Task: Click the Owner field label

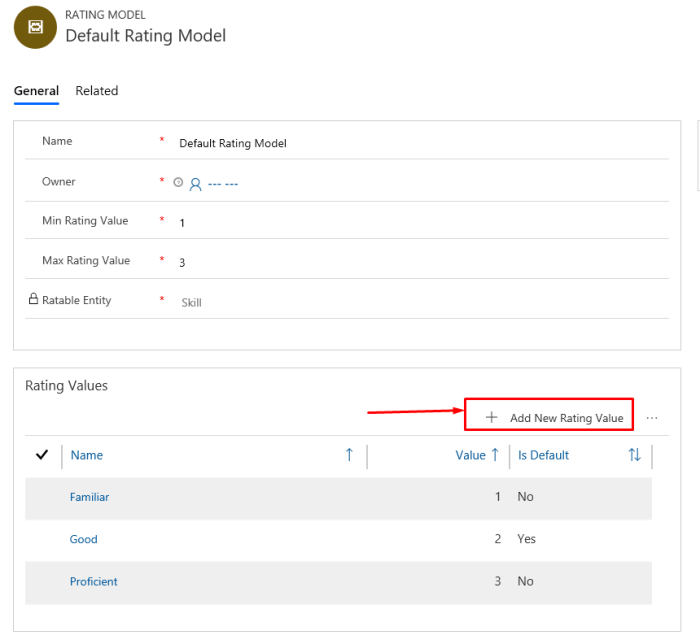Action: (x=58, y=182)
